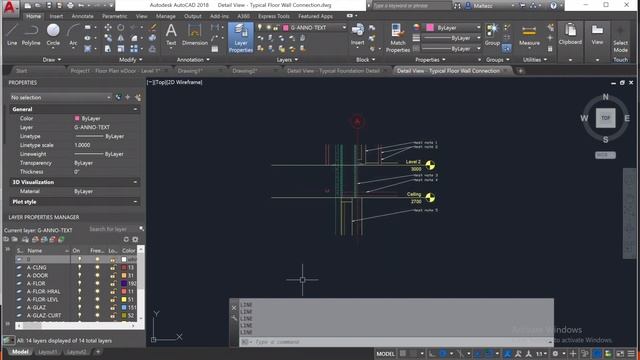This screenshot has height=360, width=640.
Task: Click the Top face of ViewCube
Action: click(605, 118)
